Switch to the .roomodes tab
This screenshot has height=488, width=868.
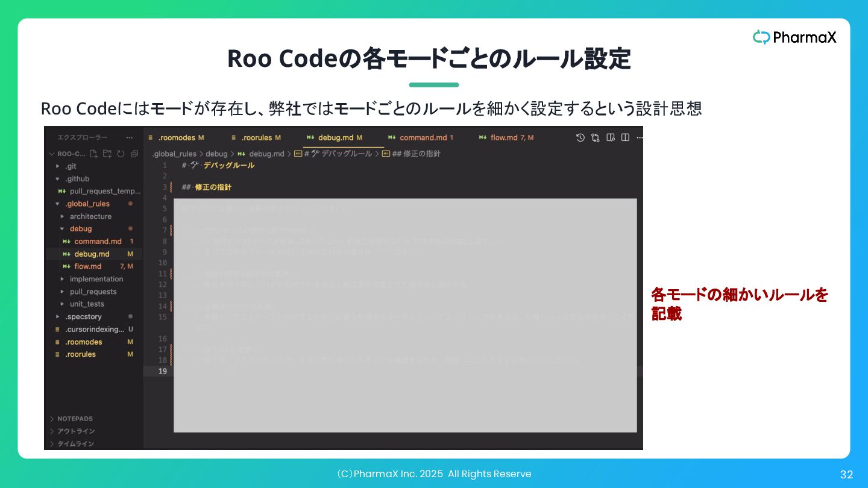(x=176, y=137)
